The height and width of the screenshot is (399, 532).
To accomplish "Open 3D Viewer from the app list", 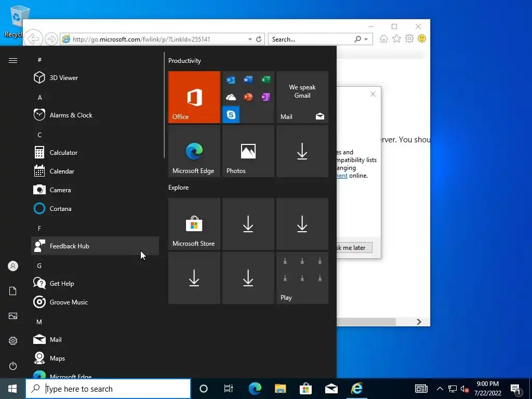I will 95,78.
